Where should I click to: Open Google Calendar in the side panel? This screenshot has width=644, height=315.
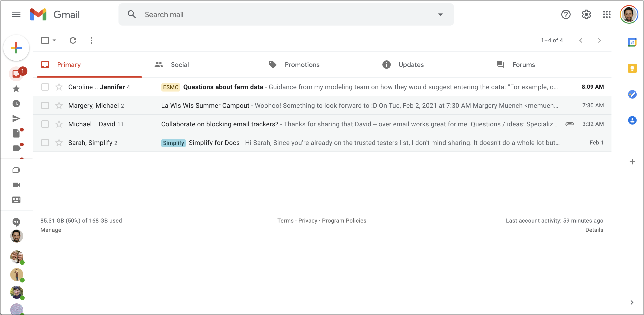(632, 42)
